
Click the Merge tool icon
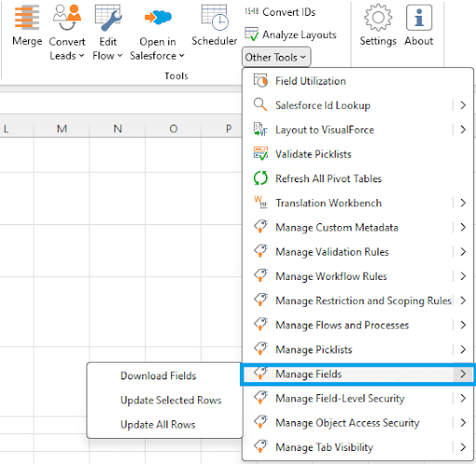point(27,18)
